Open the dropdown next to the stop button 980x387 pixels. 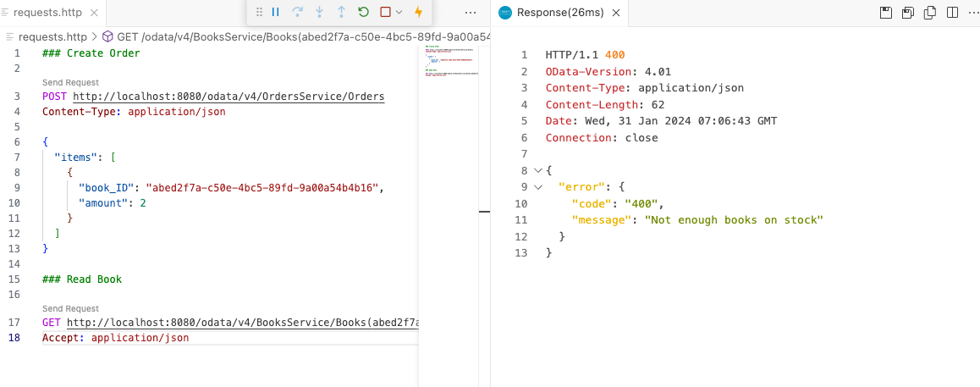tap(399, 12)
